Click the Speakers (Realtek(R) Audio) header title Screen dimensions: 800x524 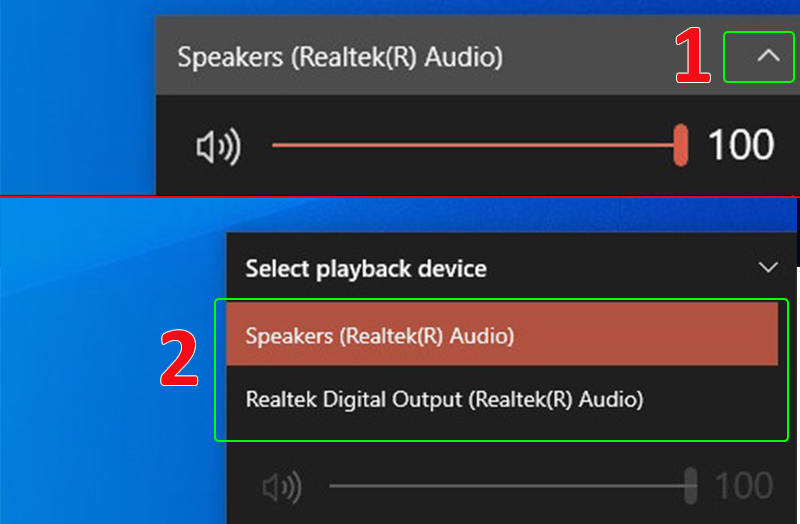pyautogui.click(x=340, y=57)
